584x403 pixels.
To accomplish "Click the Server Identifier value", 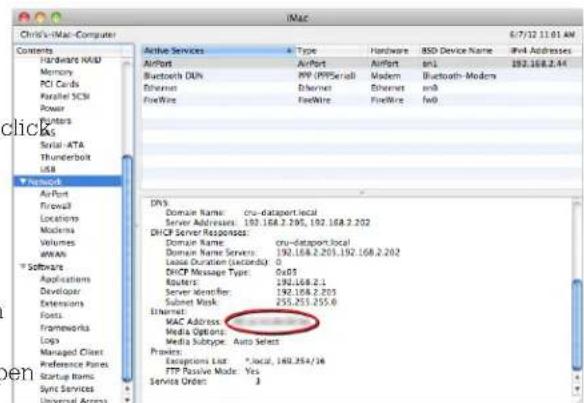I will [x=306, y=292].
